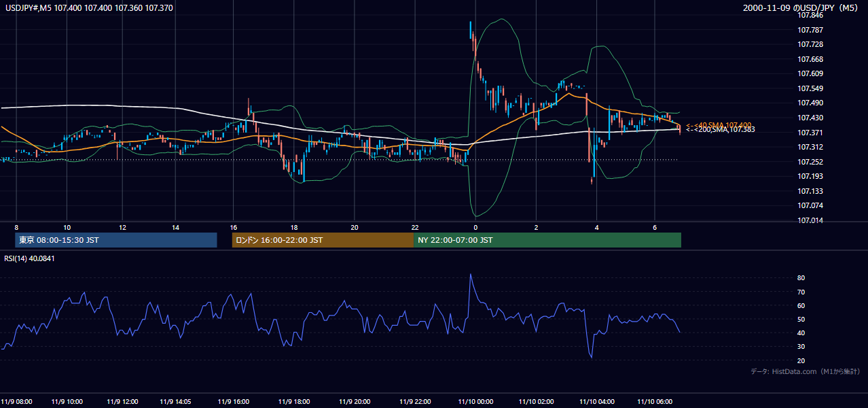Click hour label 18 below the price chart
This screenshot has height=408, width=868.
[x=294, y=227]
